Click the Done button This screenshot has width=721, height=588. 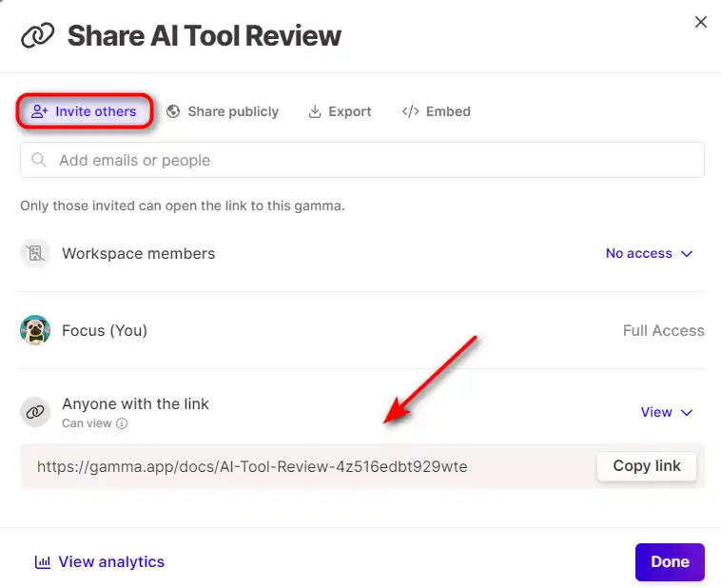click(x=670, y=561)
